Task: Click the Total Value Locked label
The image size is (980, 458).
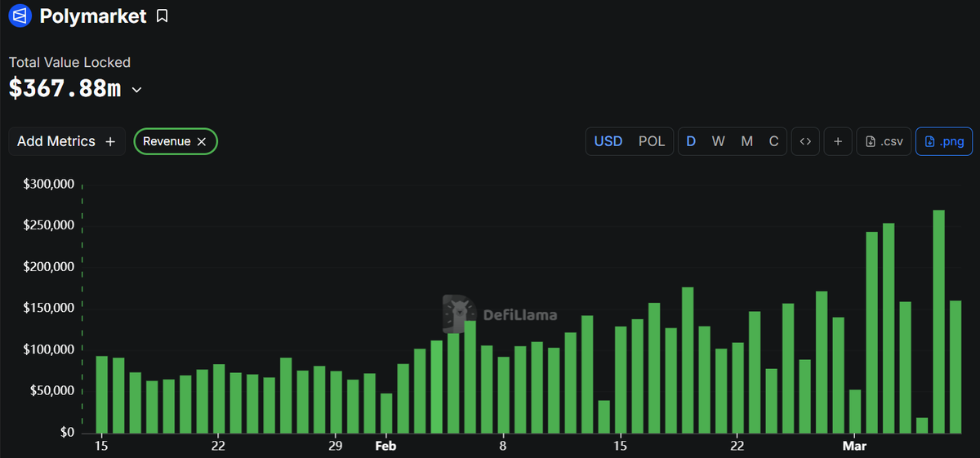Action: click(69, 62)
